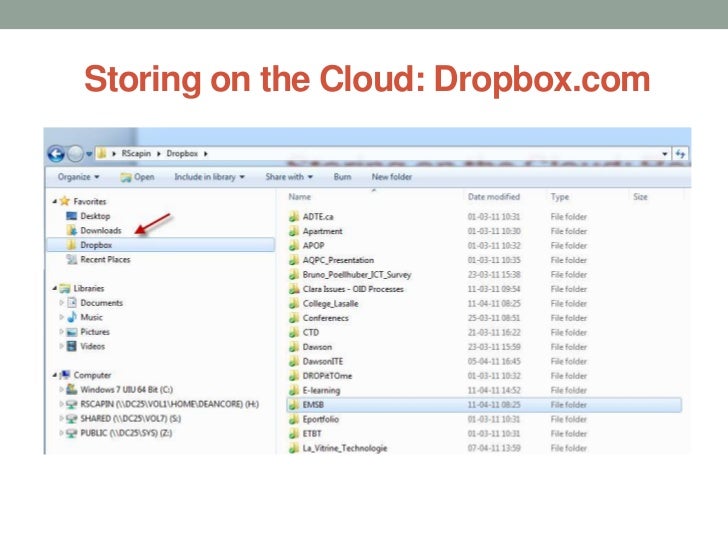Viewport: 728px width, 546px height.
Task: Select the Conferenecs folder icon
Action: [x=293, y=318]
